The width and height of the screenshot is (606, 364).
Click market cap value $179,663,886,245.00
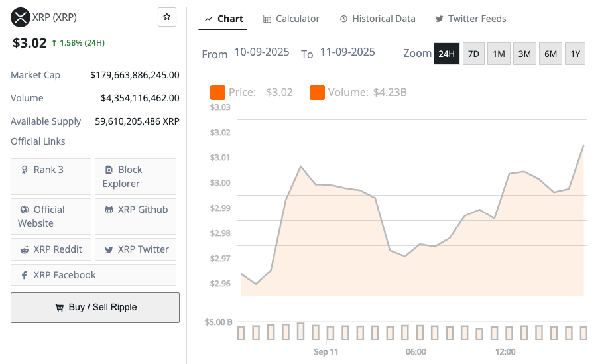point(135,75)
